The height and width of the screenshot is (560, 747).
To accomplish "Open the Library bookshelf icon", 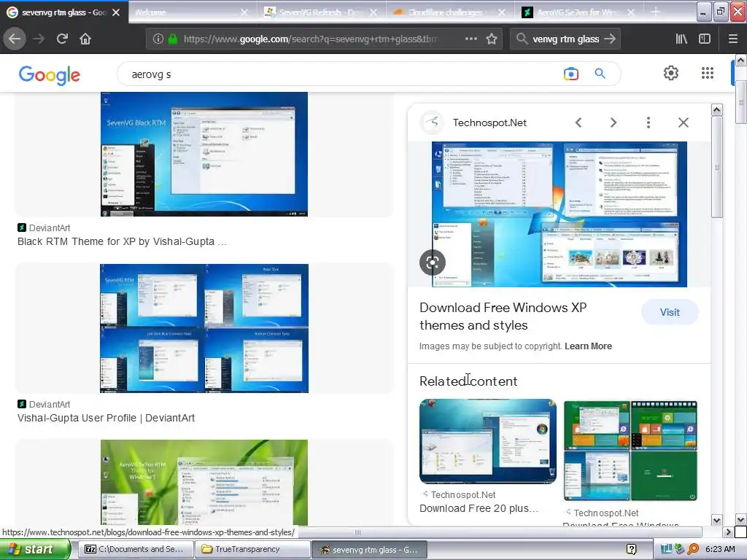I will (681, 39).
